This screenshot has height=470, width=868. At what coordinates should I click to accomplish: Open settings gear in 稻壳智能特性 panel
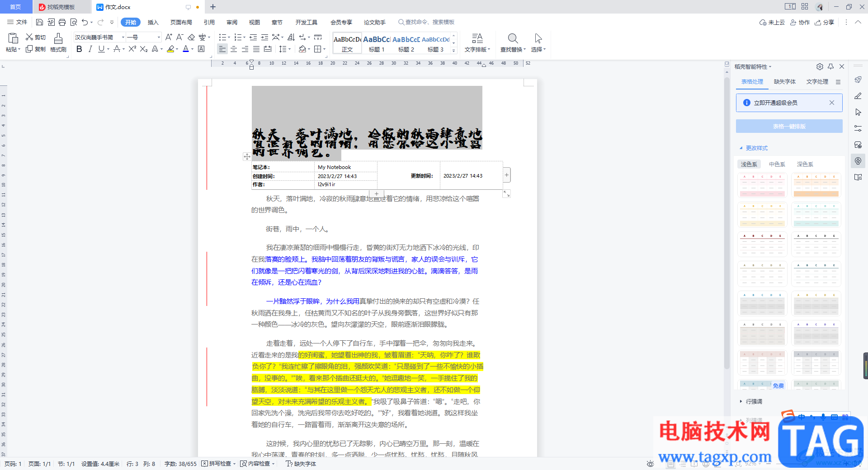(820, 66)
